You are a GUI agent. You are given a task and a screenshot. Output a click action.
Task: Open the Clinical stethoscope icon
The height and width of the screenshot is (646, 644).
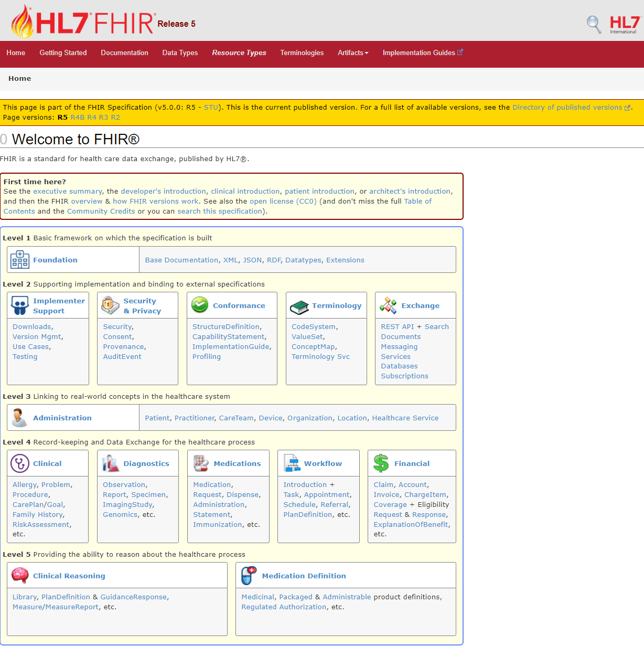(20, 463)
